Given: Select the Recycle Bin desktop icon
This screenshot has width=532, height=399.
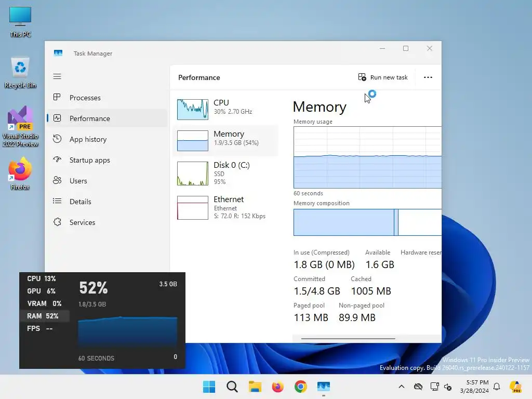Looking at the screenshot, I should coord(20,73).
